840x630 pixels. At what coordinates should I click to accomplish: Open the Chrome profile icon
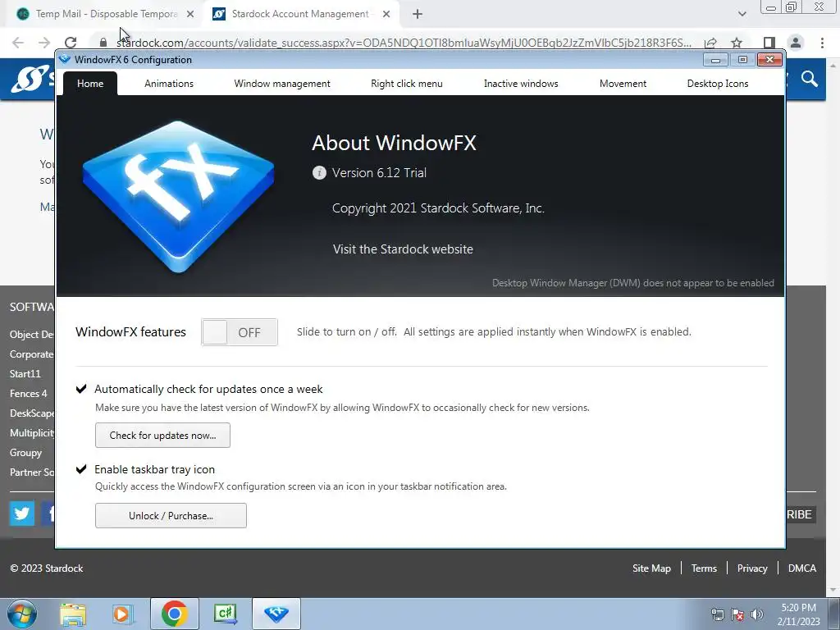tap(796, 43)
